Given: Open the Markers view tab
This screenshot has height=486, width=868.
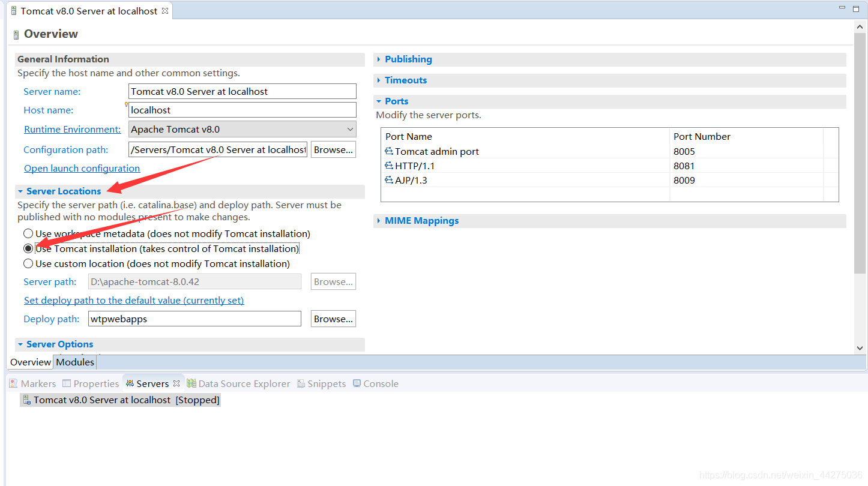Looking at the screenshot, I should pos(32,383).
